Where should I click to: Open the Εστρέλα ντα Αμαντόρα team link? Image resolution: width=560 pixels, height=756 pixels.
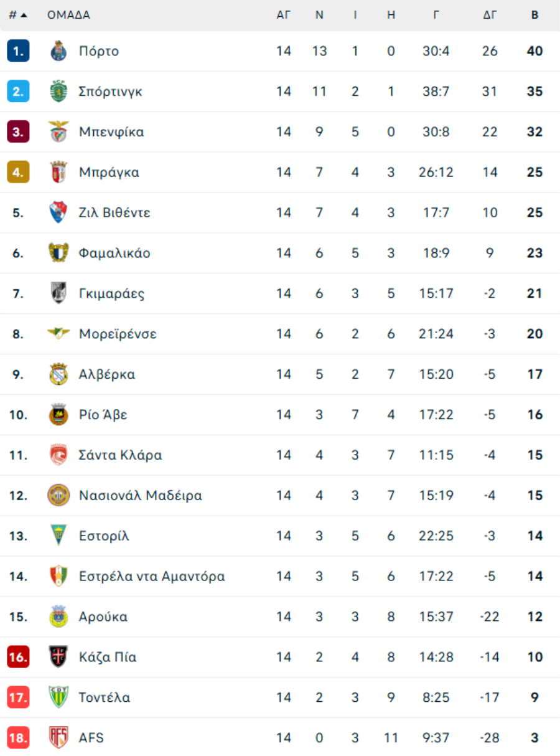point(152,576)
